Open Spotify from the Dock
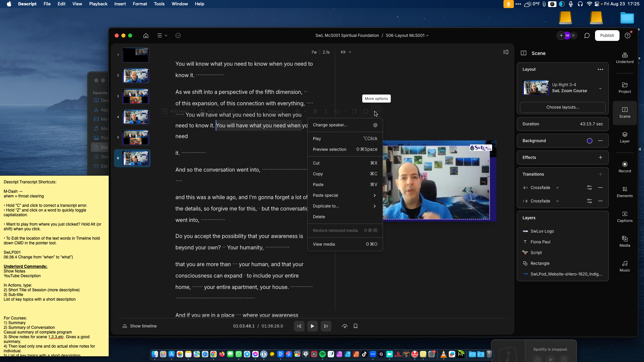Image resolution: width=644 pixels, height=362 pixels. tap(322, 354)
